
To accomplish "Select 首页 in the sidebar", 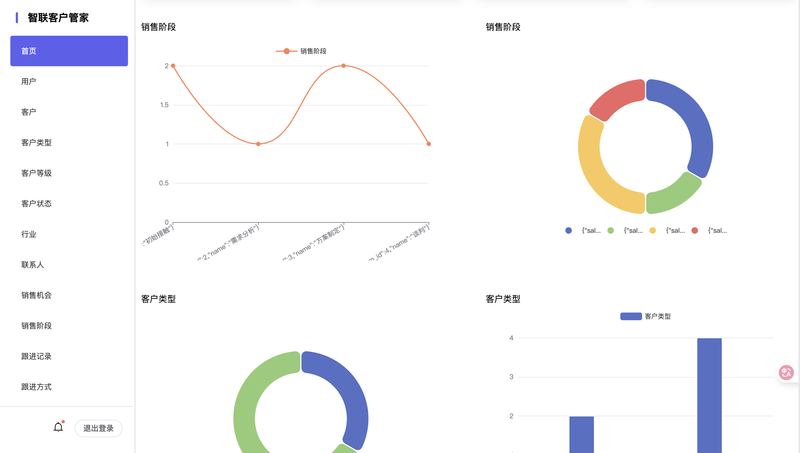I will 69,51.
